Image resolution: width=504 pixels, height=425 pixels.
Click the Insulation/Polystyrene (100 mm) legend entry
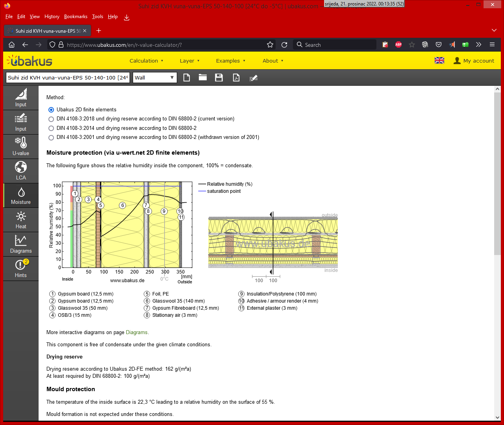278,294
